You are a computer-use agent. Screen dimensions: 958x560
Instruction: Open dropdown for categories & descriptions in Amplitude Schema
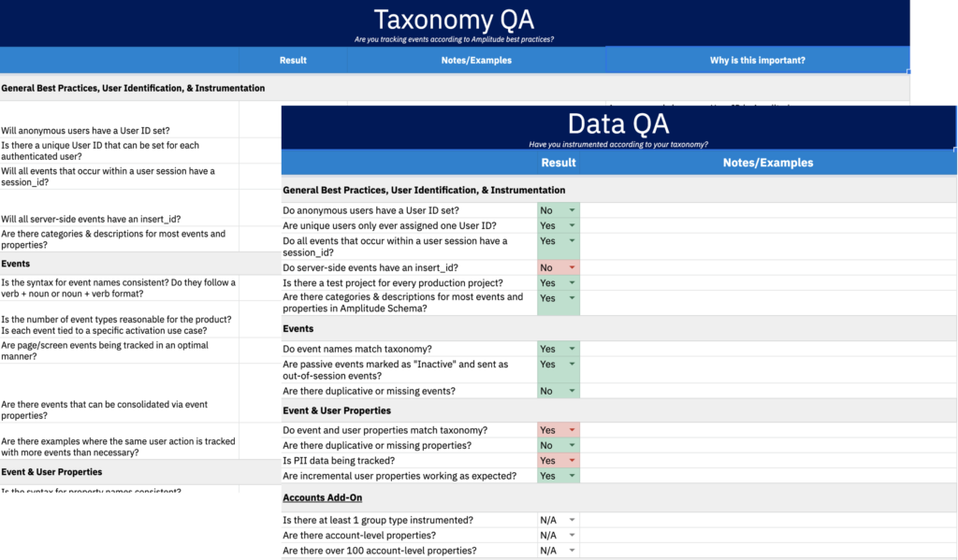pyautogui.click(x=572, y=298)
